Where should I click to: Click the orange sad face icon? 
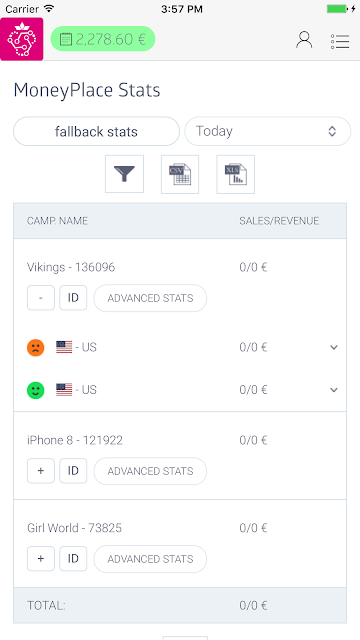36,347
